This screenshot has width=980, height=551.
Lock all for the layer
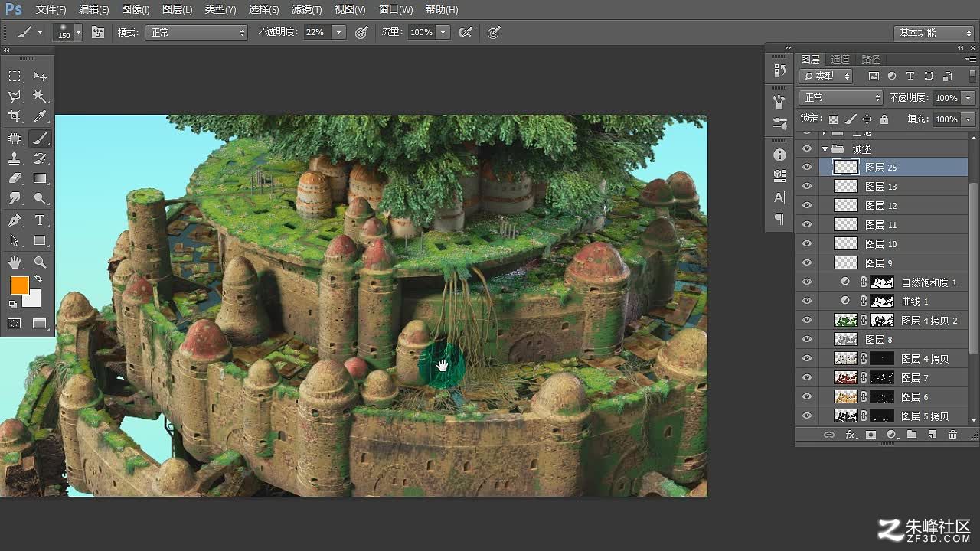(884, 119)
